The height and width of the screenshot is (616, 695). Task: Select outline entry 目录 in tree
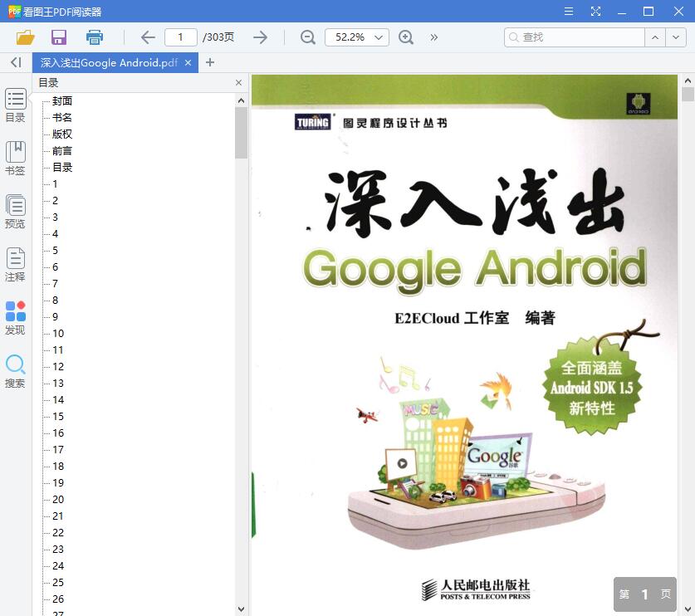point(62,168)
